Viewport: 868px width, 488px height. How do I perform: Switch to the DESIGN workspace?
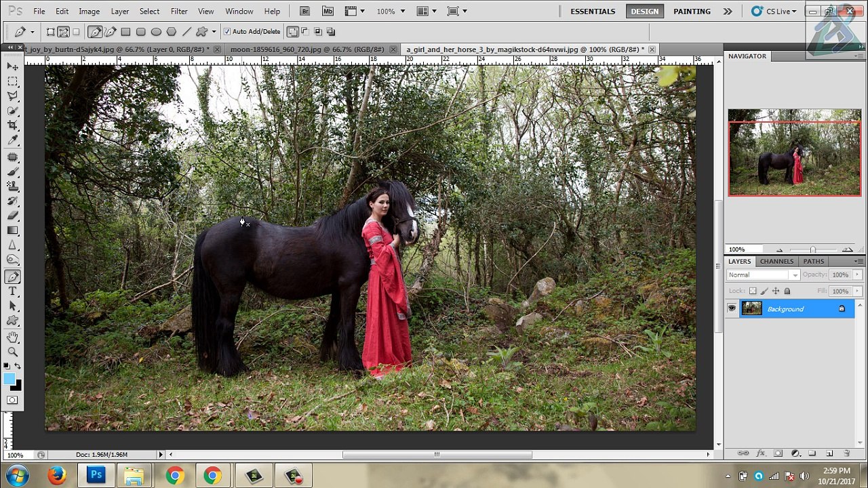[x=644, y=12]
